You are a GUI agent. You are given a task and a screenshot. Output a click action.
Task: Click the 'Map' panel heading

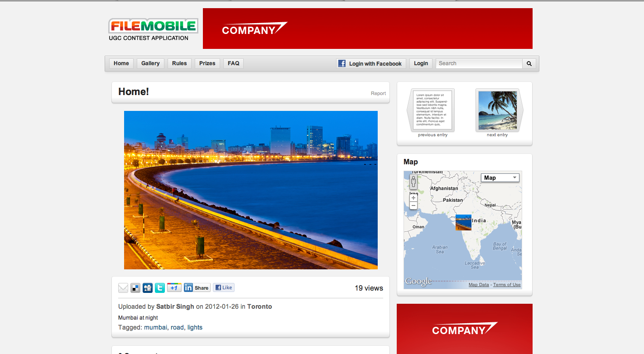411,162
